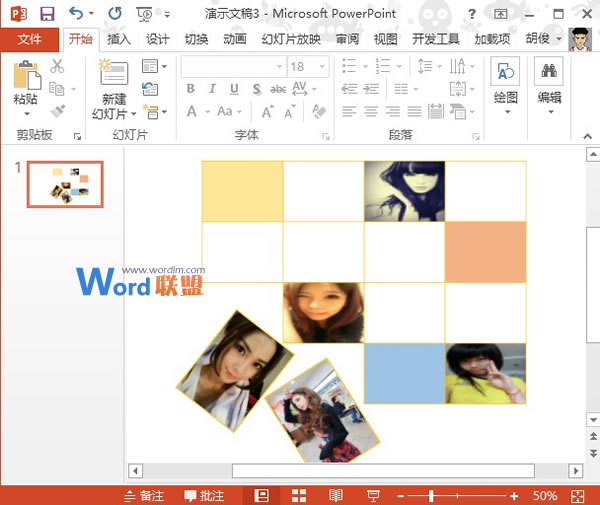Go to next slide double-arrow button
Screen dimensions: 600x505
pos(593,454)
